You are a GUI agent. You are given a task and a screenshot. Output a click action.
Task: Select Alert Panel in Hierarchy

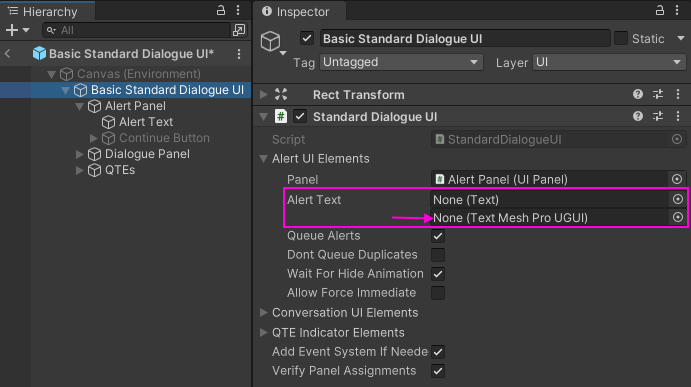[135, 106]
